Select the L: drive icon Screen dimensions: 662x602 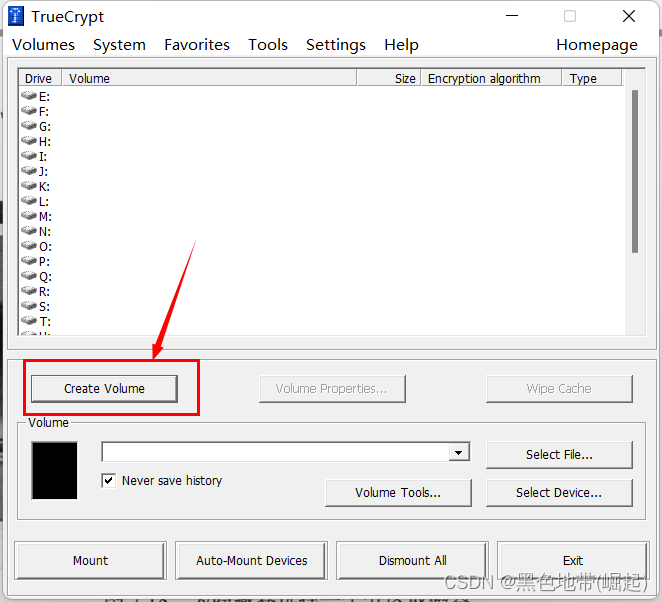tap(29, 201)
